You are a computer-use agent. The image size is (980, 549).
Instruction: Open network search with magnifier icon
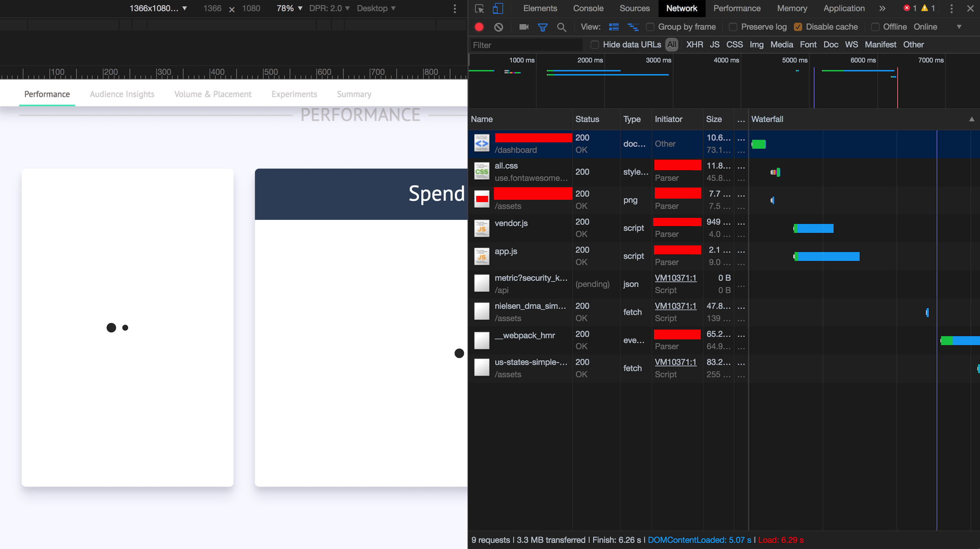(562, 27)
